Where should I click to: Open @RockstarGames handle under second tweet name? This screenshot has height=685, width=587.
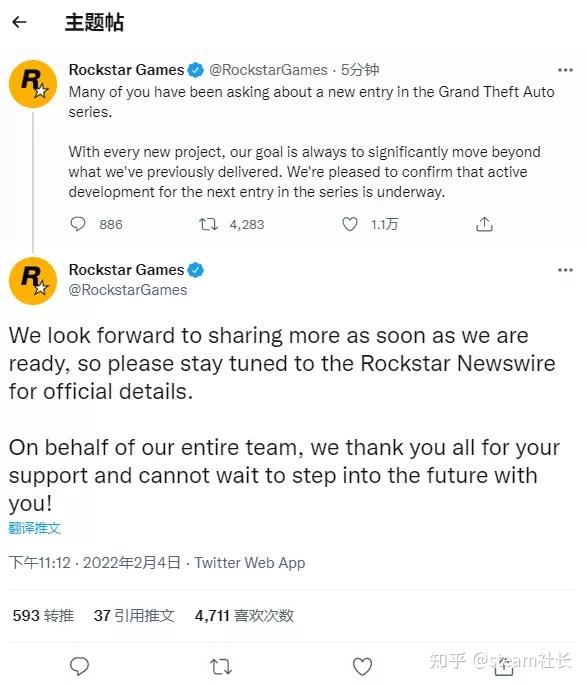point(128,290)
